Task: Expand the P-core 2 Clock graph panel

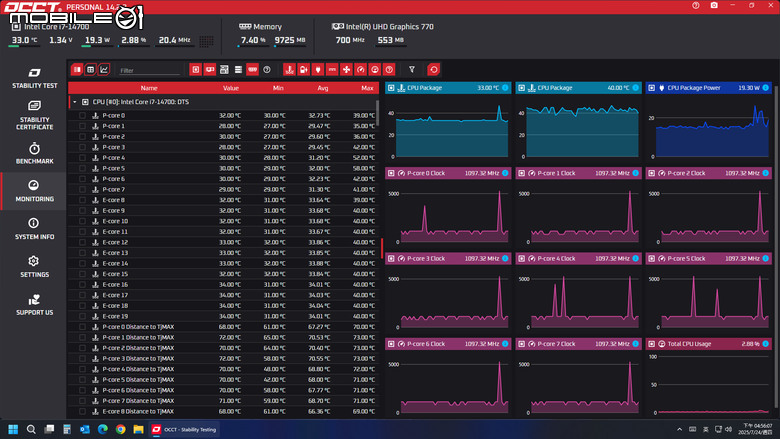Action: click(x=652, y=173)
